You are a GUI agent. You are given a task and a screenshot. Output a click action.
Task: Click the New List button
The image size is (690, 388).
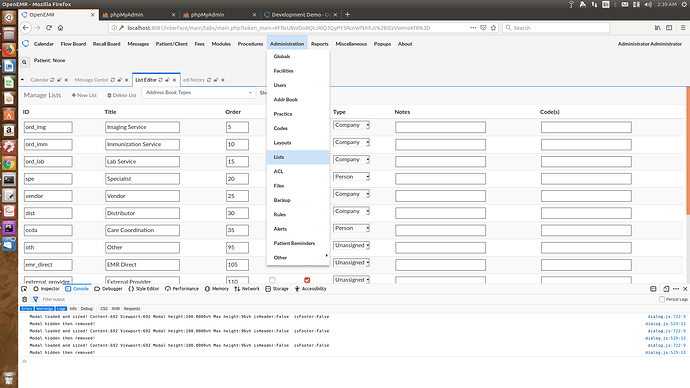(x=84, y=95)
